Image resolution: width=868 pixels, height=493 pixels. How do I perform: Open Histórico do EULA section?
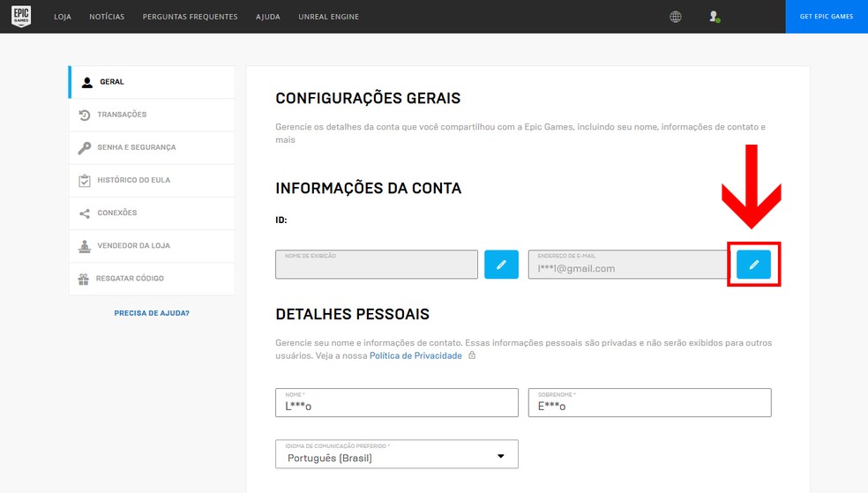point(152,181)
